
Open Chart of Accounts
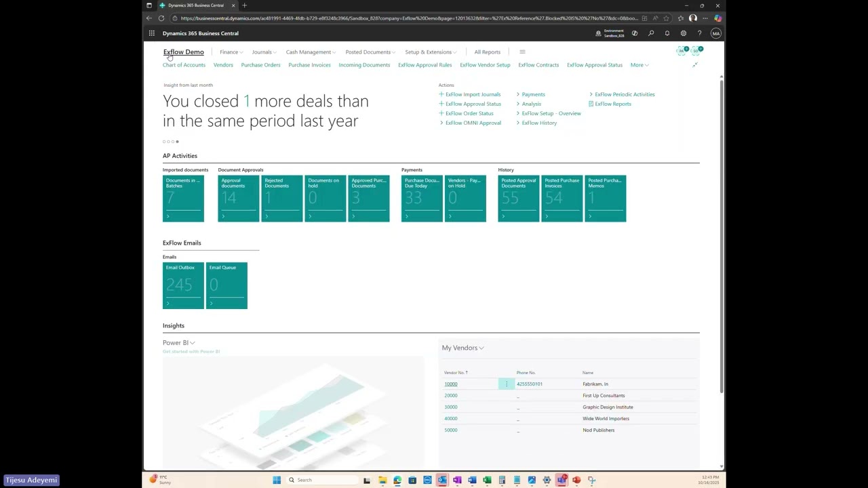click(x=184, y=65)
